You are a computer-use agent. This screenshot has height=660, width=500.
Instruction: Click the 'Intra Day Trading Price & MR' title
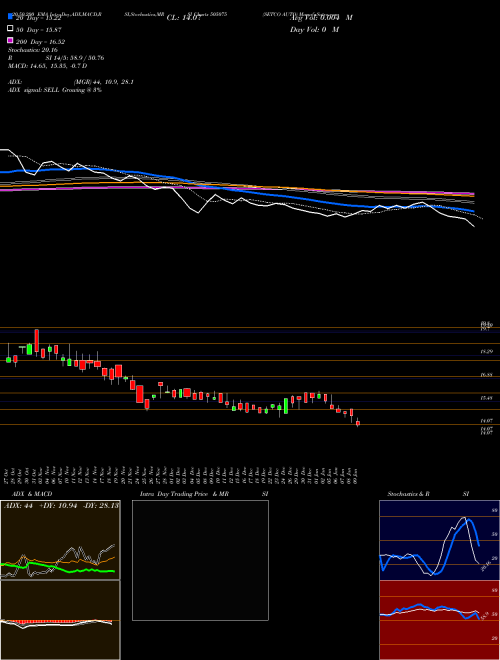pyautogui.click(x=184, y=494)
